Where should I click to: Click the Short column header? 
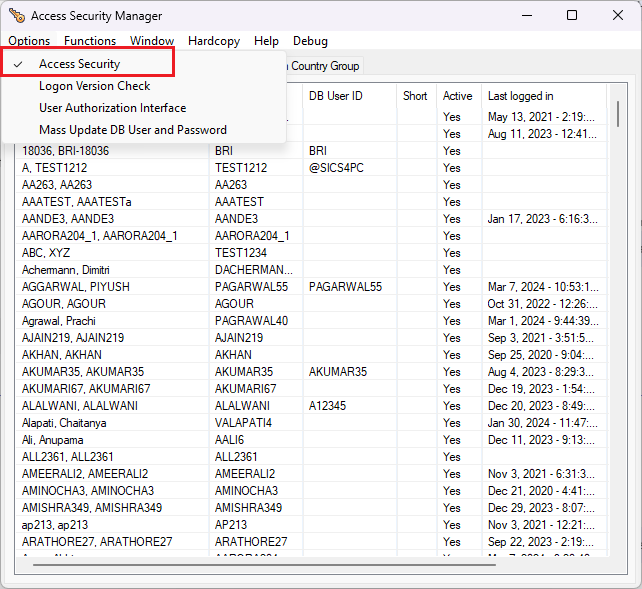415,96
